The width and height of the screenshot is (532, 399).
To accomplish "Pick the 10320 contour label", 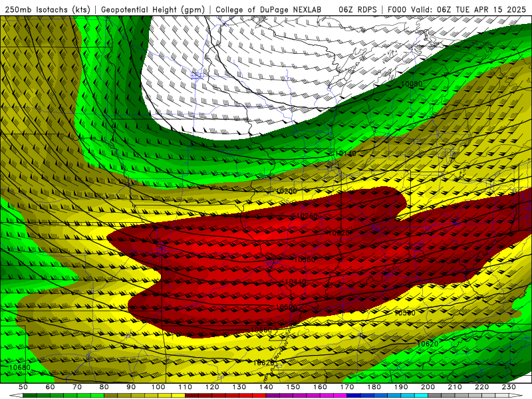I will tap(338, 233).
